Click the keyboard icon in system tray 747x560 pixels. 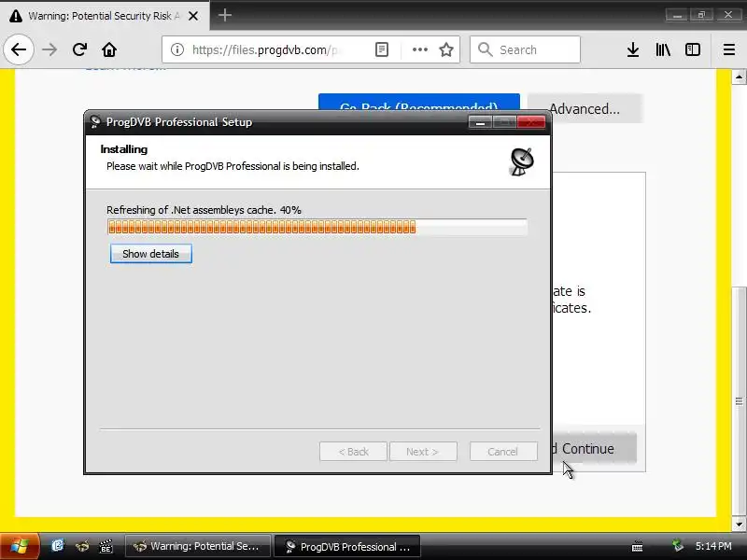click(637, 546)
